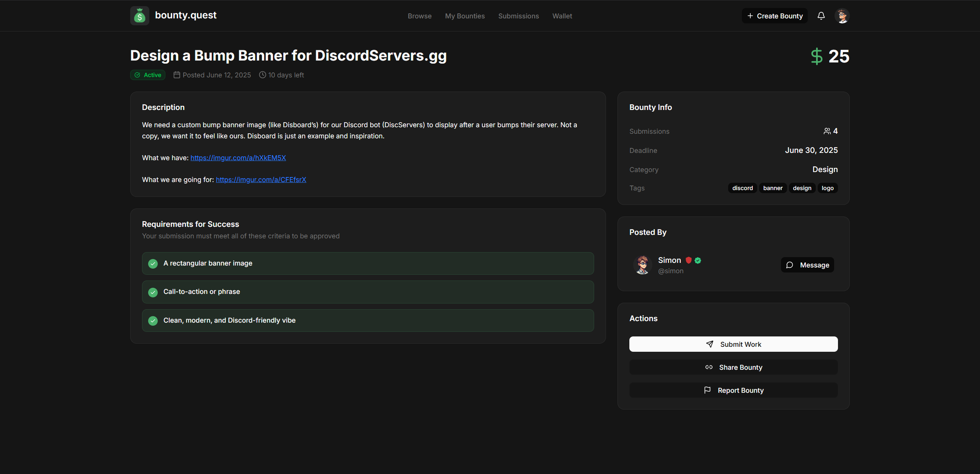Click the Simon username text
Image resolution: width=980 pixels, height=474 pixels.
coord(670,260)
